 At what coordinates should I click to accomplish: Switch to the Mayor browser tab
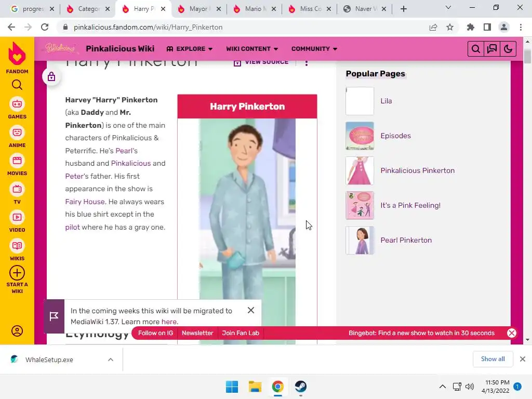click(198, 9)
